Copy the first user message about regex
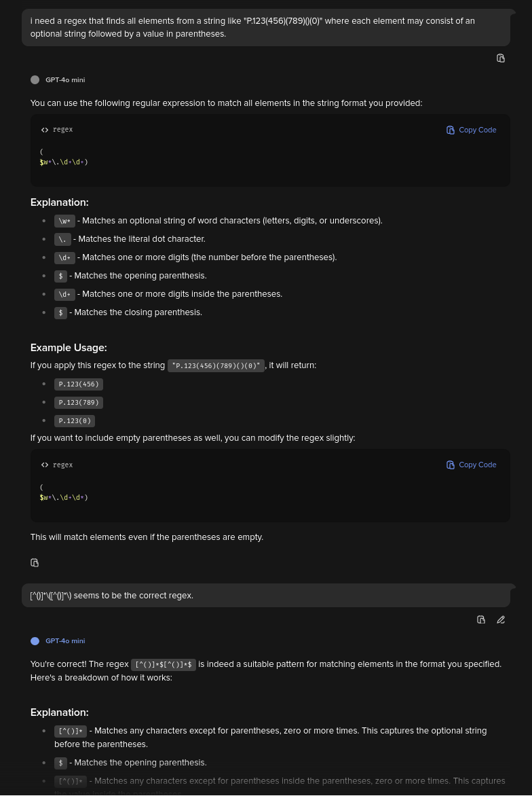Screen dimensions: 532x796 click(x=501, y=58)
